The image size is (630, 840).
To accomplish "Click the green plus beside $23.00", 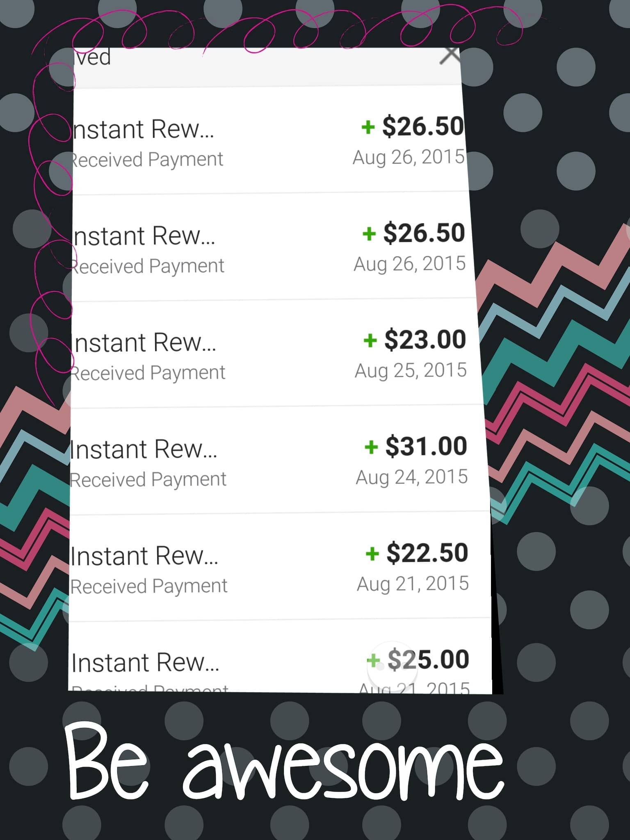I will pos(370,340).
